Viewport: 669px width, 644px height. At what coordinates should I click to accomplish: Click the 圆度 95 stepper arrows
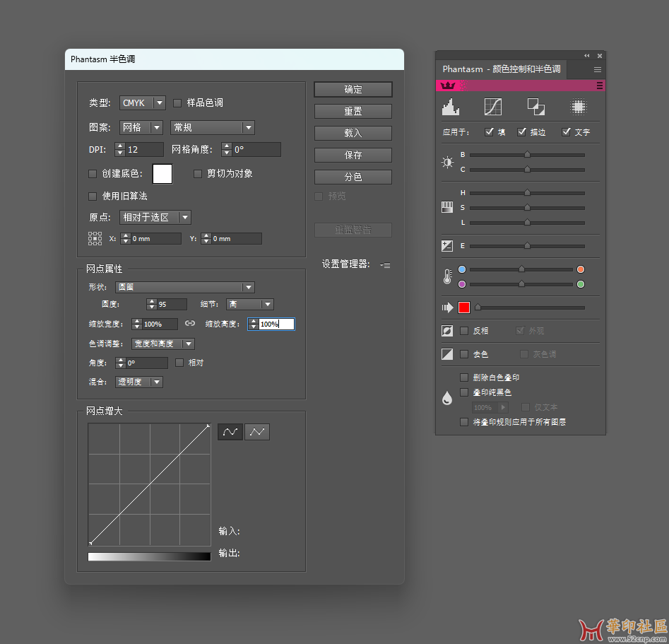tap(151, 304)
